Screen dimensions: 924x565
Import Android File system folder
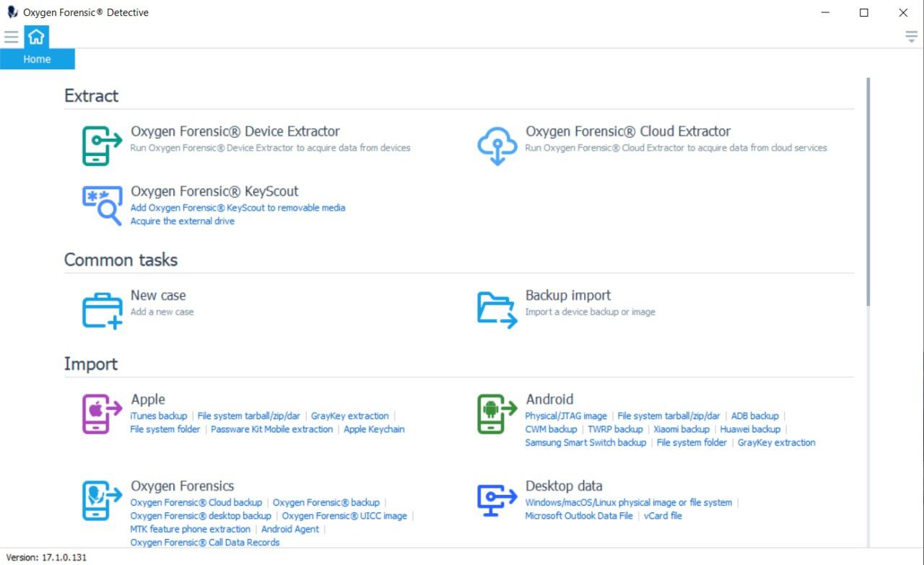pos(692,443)
